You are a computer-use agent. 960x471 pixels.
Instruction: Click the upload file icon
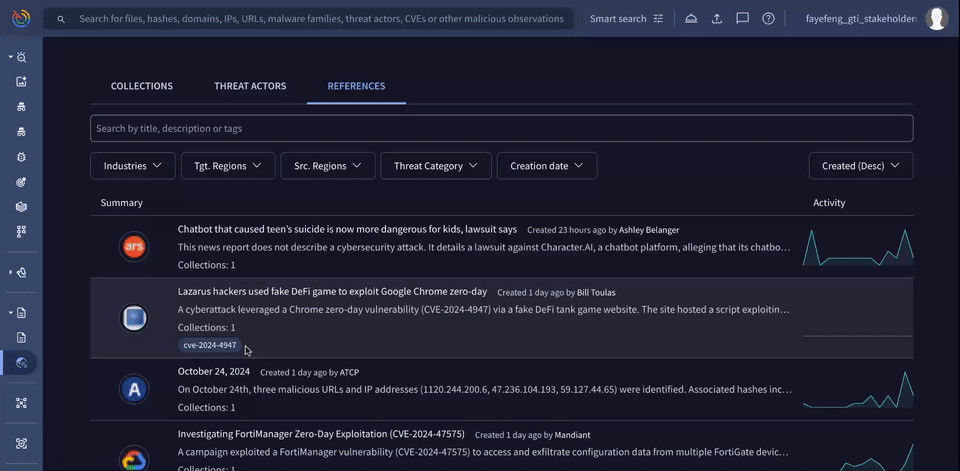716,18
